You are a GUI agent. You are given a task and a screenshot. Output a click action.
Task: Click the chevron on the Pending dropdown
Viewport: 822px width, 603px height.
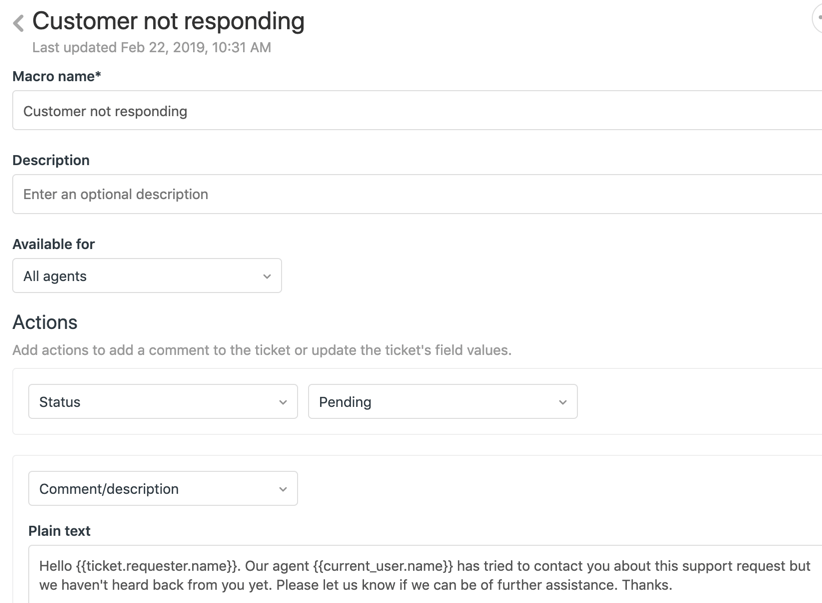tap(562, 401)
